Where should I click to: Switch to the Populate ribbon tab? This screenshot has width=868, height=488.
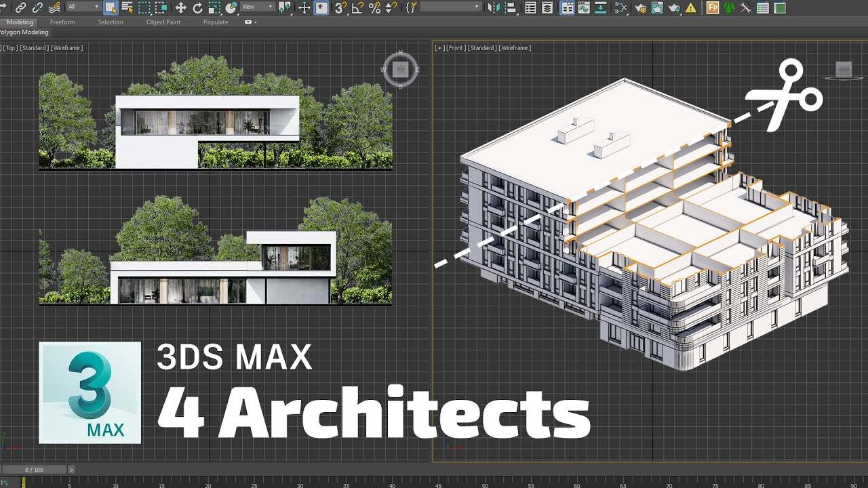coord(215,22)
